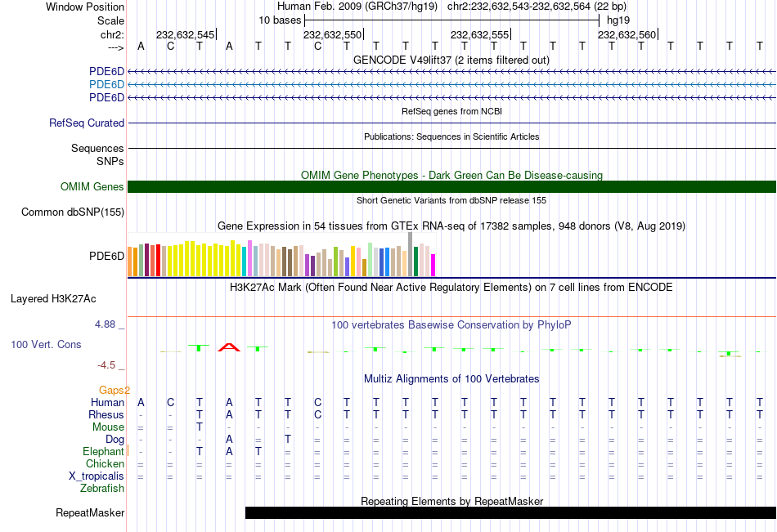Click the Layered H3K27Ac track label
This screenshot has width=777, height=532.
[53, 299]
